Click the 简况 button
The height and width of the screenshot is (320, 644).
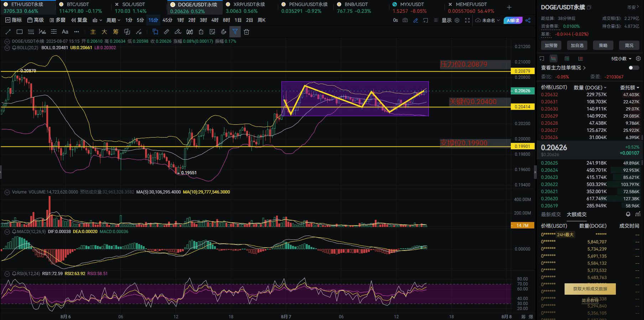click(x=629, y=45)
